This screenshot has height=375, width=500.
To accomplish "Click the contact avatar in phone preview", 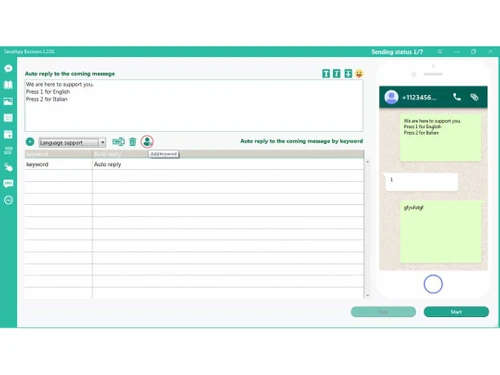I will [391, 97].
